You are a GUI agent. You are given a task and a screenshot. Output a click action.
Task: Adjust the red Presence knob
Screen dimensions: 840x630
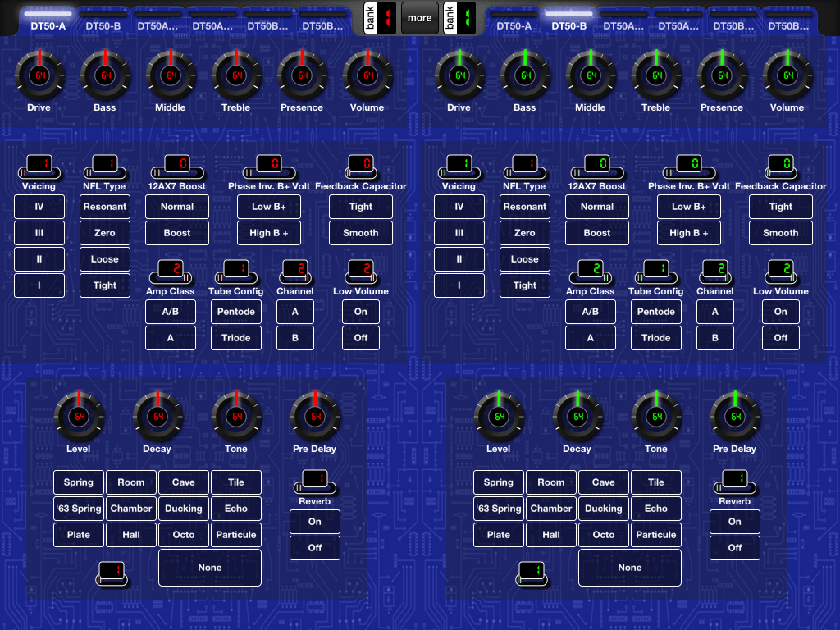(x=302, y=75)
